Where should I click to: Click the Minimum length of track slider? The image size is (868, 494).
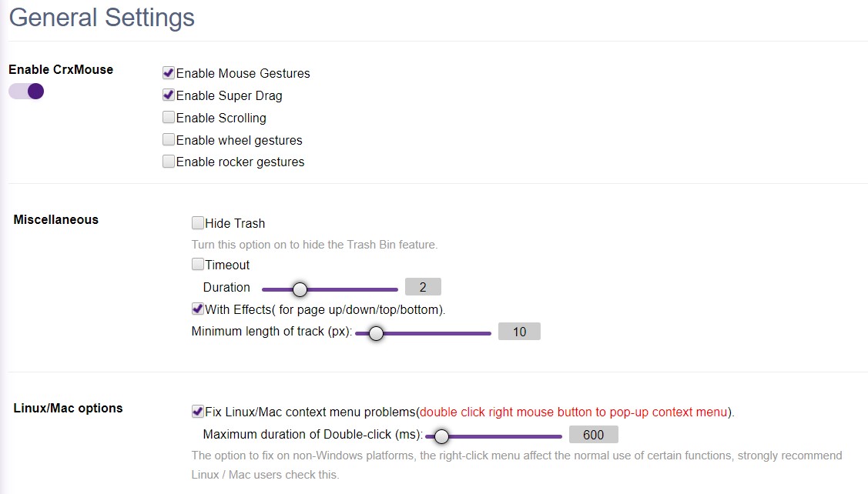click(375, 334)
